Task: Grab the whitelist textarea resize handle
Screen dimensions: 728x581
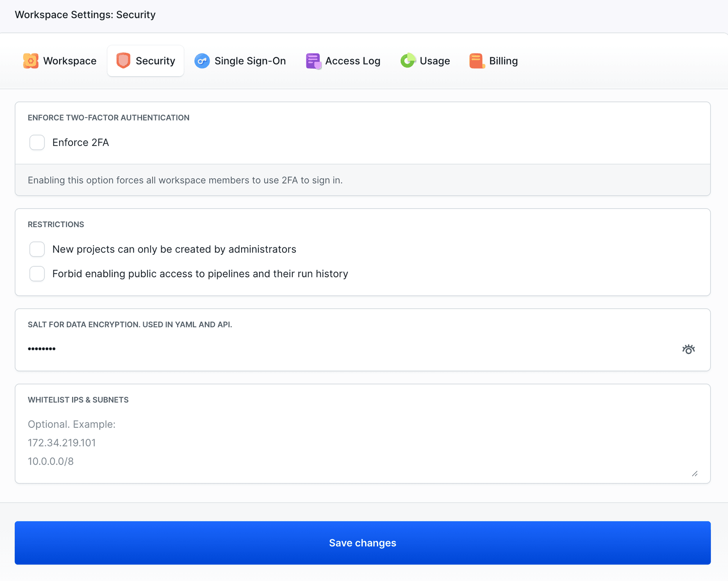Action: point(695,474)
